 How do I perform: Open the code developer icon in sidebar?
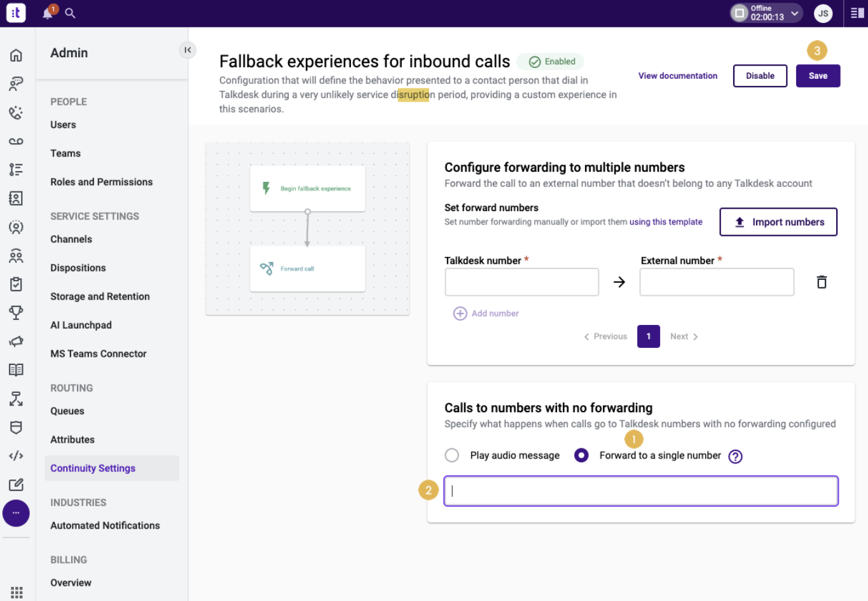coord(16,455)
